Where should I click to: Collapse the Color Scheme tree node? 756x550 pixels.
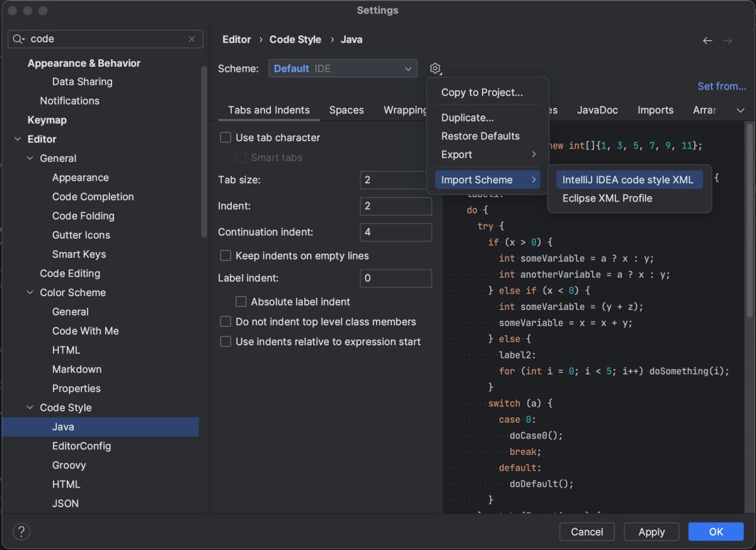coord(30,292)
